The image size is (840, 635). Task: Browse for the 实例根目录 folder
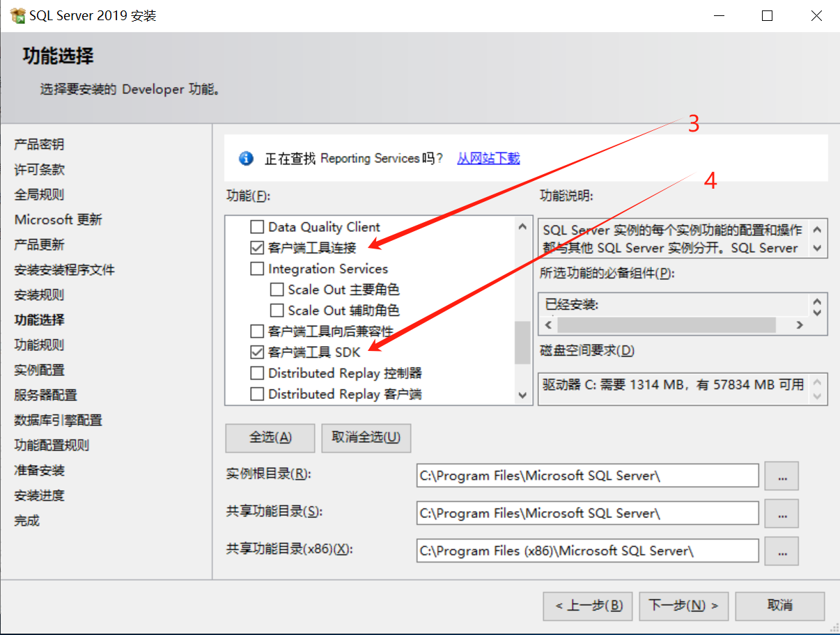(x=781, y=476)
